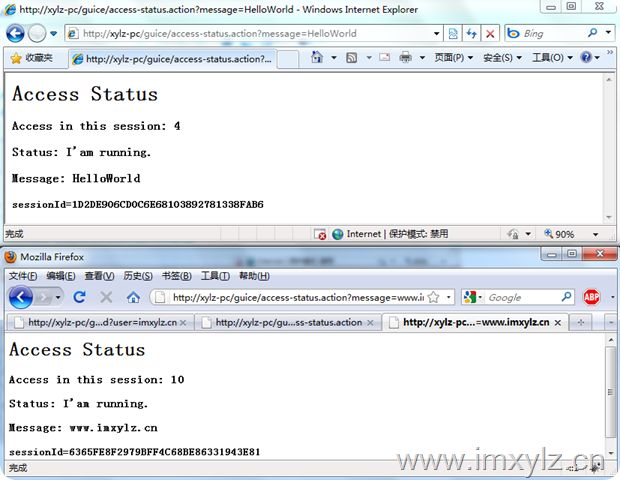Open Google search engine selector icon
620x480 pixels.
click(472, 297)
